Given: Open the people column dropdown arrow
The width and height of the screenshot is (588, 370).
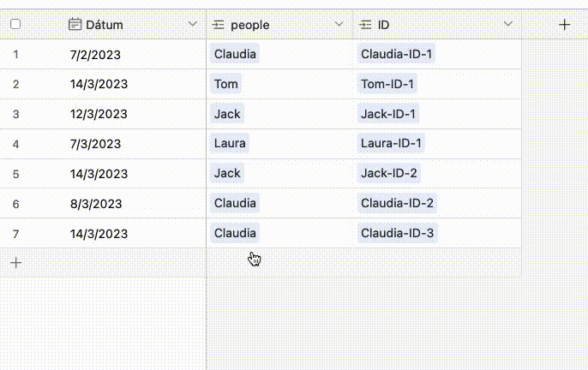Looking at the screenshot, I should [x=339, y=24].
